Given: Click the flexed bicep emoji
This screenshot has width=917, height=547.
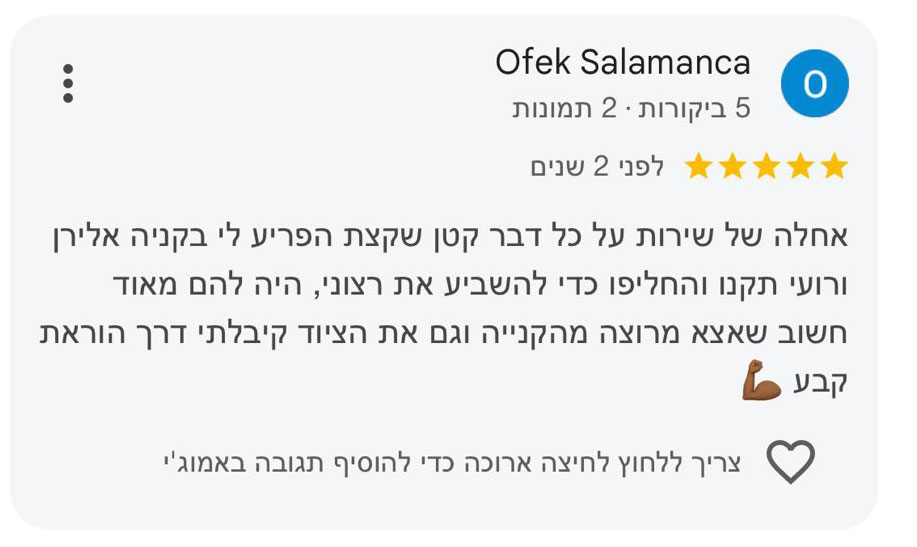Looking at the screenshot, I should (x=761, y=380).
